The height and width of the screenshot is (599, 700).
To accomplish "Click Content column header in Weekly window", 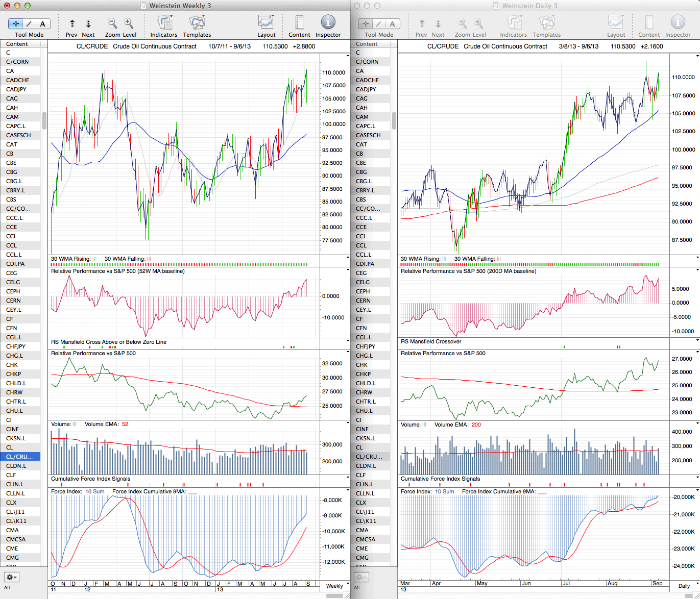I will pos(17,44).
